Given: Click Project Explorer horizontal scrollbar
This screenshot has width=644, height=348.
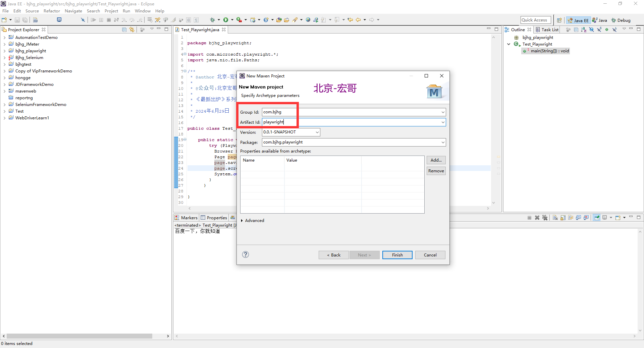Looking at the screenshot, I should pyautogui.click(x=79, y=336).
